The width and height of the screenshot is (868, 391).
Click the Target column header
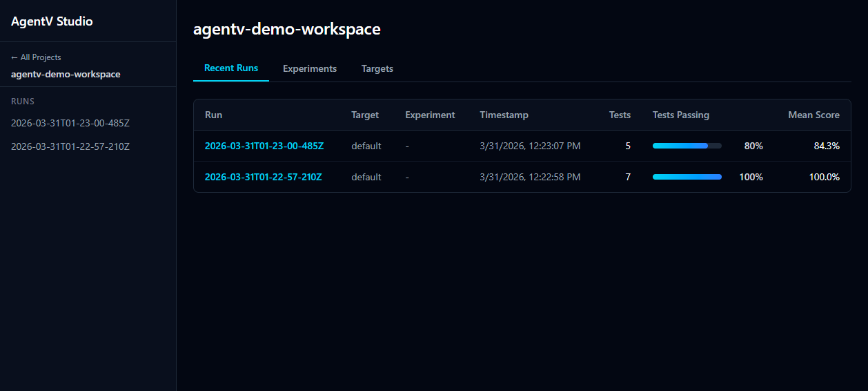365,115
